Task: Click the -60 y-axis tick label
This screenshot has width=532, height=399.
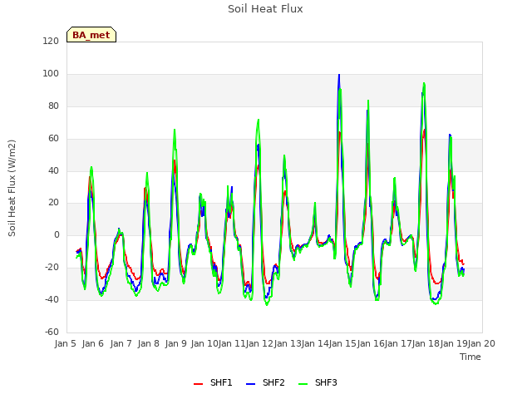Action: click(x=52, y=332)
